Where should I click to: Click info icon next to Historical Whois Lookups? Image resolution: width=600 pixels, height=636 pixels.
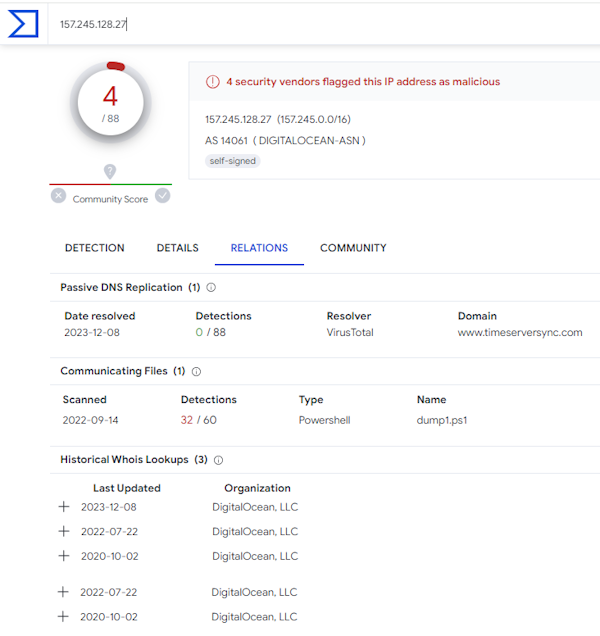point(218,460)
